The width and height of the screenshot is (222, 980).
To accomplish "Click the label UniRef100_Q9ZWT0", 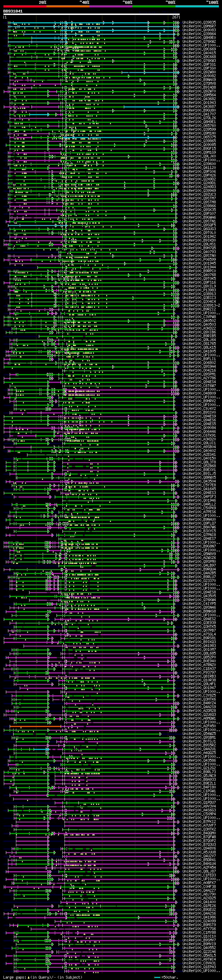I will tap(199, 91).
